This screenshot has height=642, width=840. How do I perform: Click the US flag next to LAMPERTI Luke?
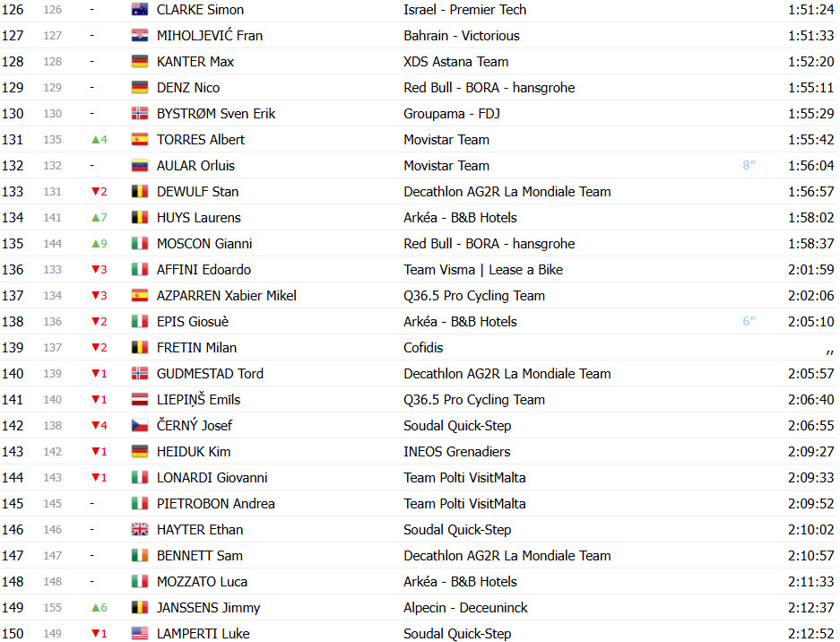coord(140,633)
